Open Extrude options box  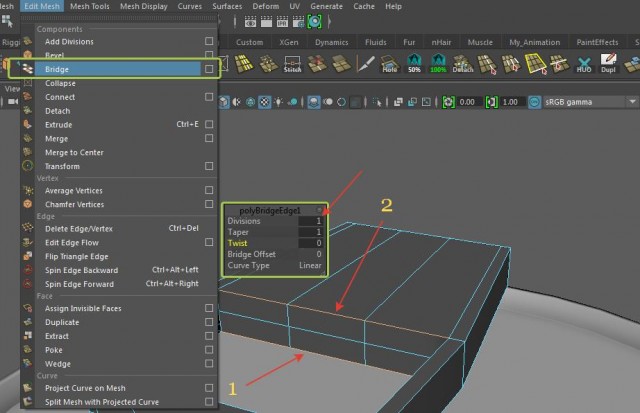click(x=208, y=125)
